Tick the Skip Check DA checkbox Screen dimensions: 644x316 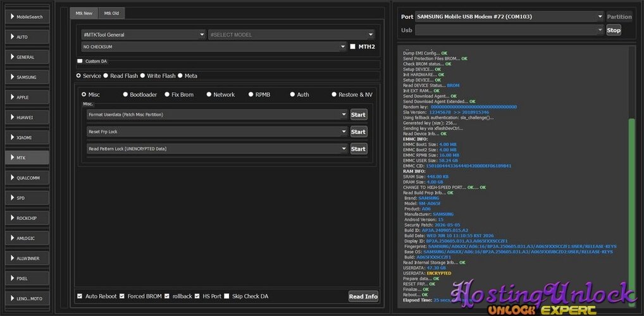(226, 296)
